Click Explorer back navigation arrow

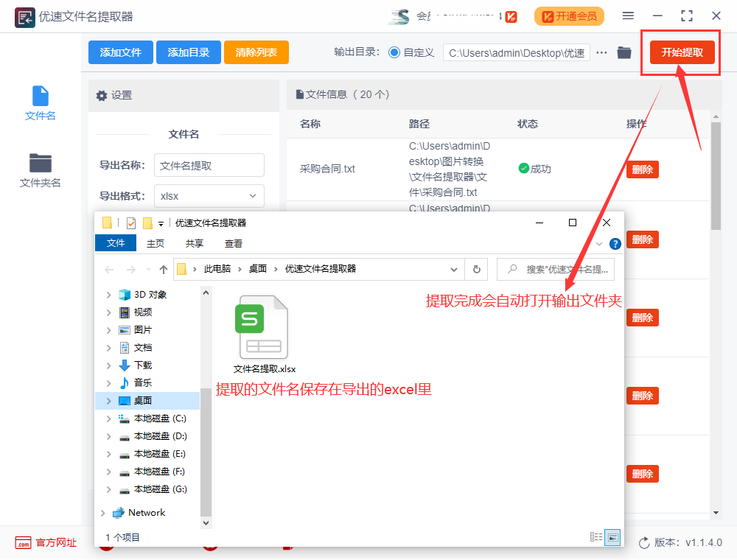pyautogui.click(x=110, y=269)
